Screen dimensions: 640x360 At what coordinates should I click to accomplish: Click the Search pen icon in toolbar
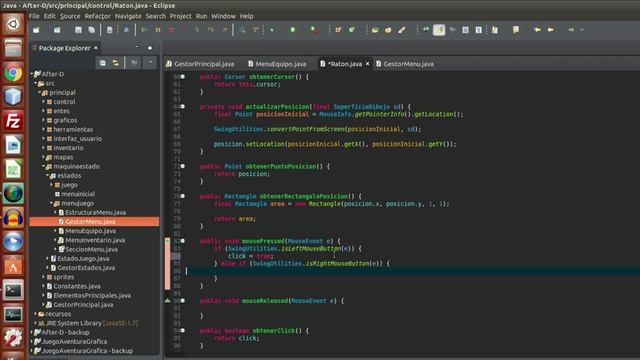402,30
